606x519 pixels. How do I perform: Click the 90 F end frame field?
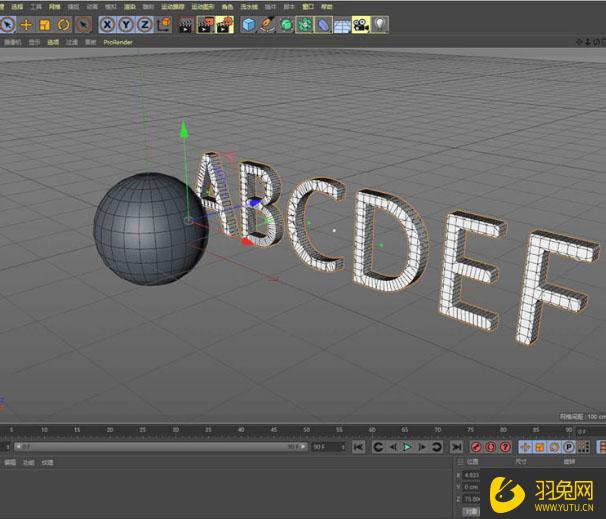pos(329,447)
